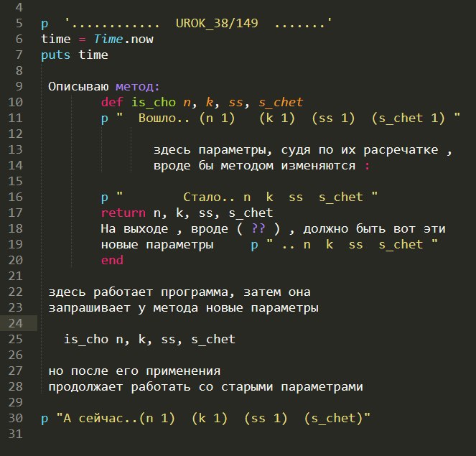
Task: Click the word 'продолжает' on line 28
Action: 85,387
